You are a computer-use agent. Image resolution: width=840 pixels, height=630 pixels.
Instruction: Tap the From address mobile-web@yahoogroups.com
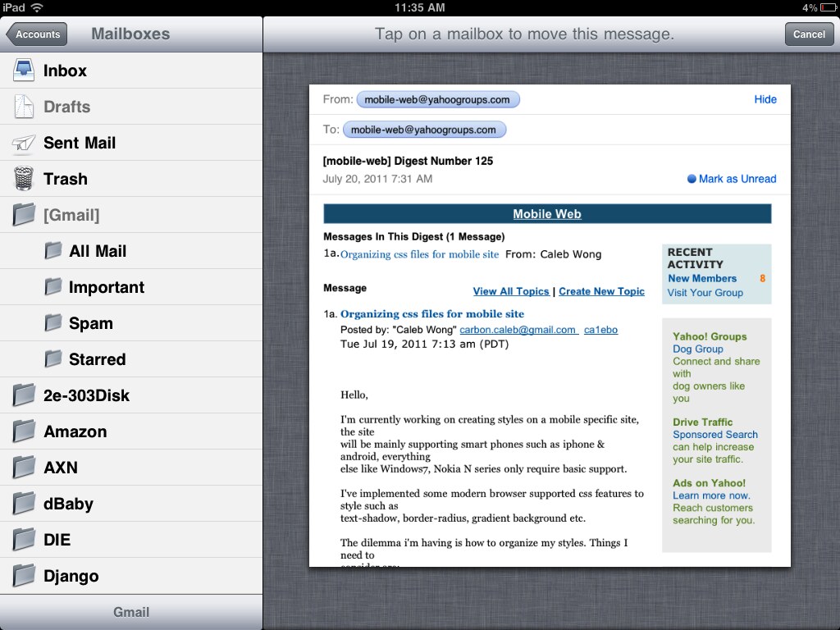438,99
